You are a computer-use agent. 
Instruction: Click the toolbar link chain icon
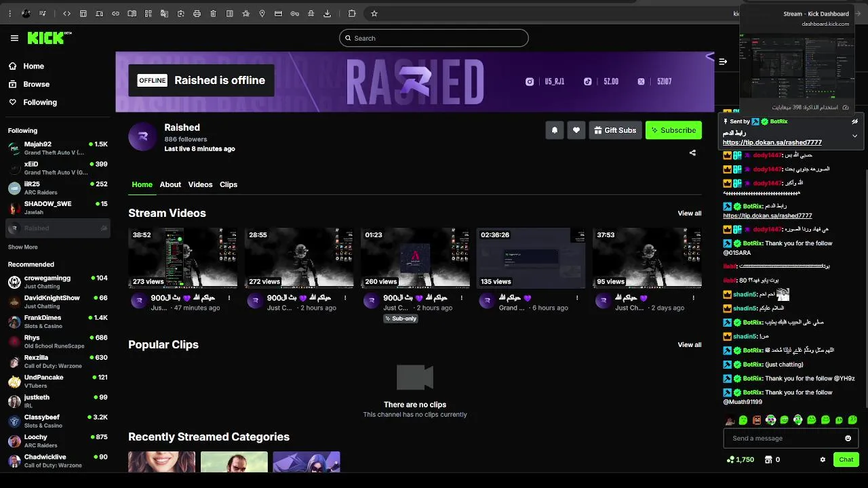pos(115,14)
